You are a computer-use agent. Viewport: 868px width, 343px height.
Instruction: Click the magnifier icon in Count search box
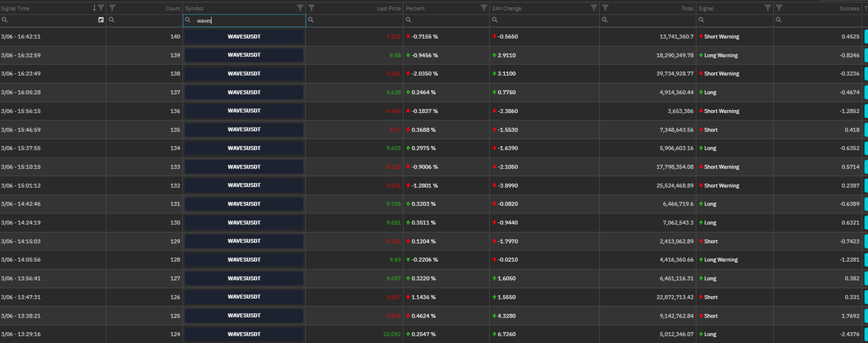pyautogui.click(x=111, y=20)
